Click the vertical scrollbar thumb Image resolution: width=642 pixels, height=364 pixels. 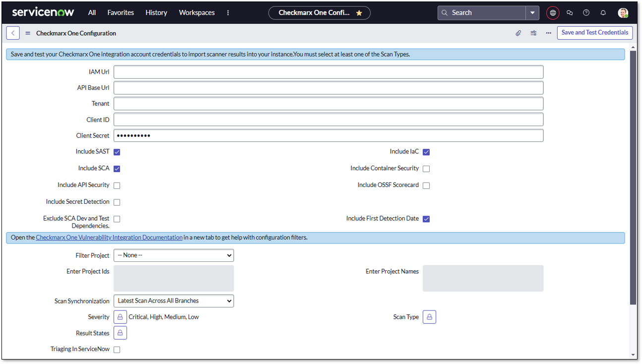coord(633,177)
